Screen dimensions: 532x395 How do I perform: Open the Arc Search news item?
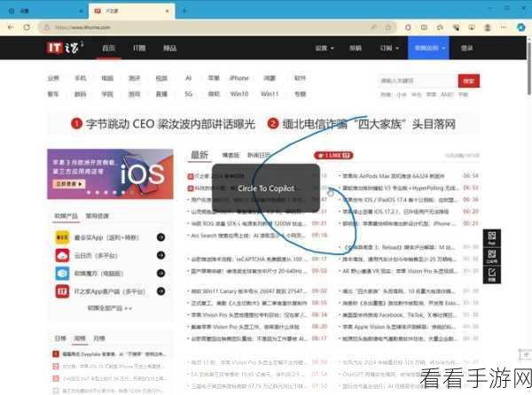[x=247, y=236]
